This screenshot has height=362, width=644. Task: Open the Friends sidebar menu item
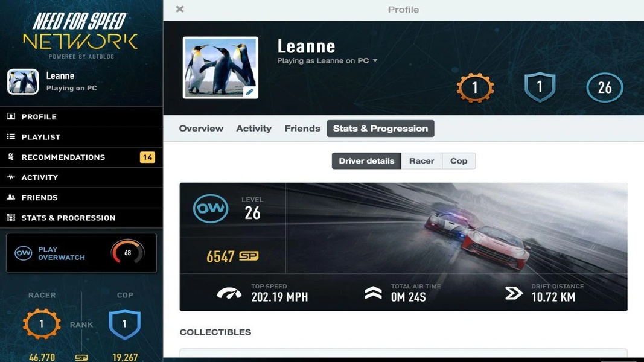point(81,197)
